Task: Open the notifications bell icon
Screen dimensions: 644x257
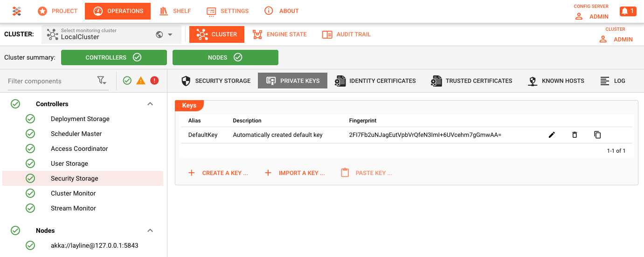Action: point(628,11)
